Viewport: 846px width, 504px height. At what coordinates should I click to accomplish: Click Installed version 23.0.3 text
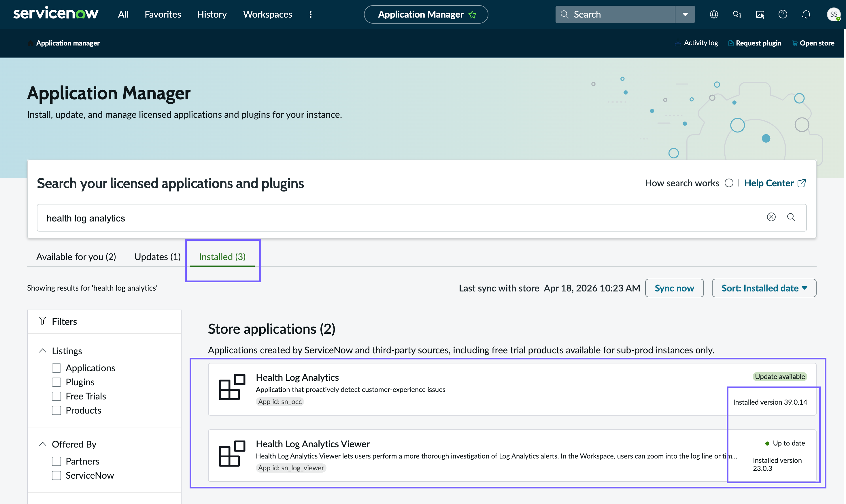click(777, 464)
